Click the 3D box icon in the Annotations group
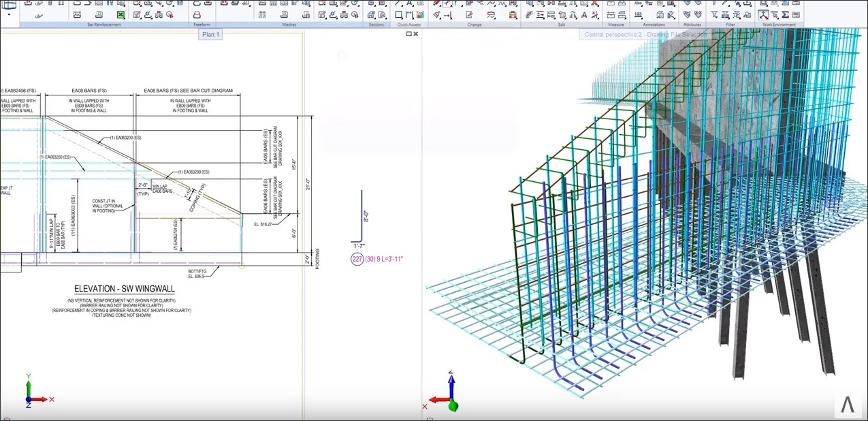 point(660,14)
